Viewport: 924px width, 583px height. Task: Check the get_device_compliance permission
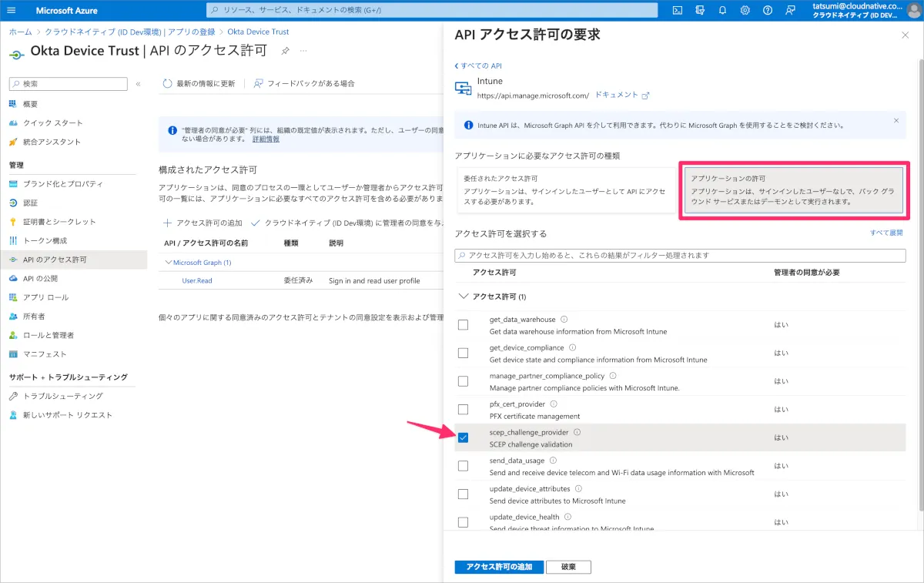click(x=463, y=353)
